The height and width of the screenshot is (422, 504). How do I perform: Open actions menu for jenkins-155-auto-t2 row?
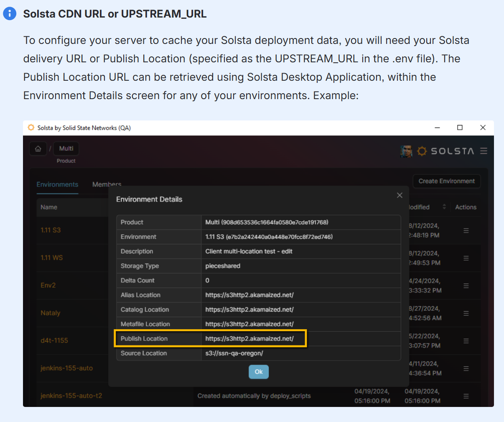coord(466,396)
